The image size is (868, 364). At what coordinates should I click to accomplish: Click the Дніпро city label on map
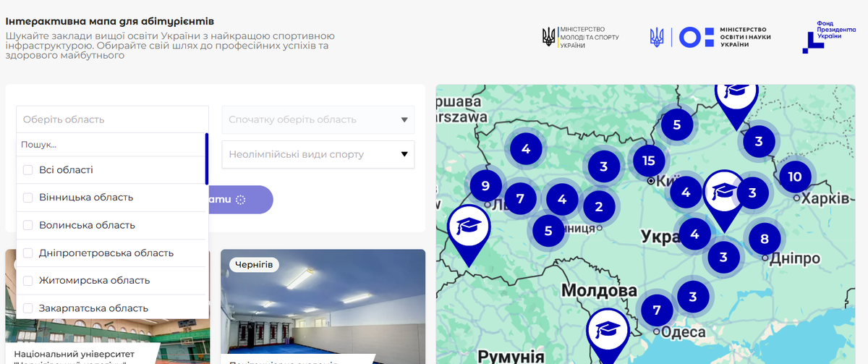coord(796,258)
